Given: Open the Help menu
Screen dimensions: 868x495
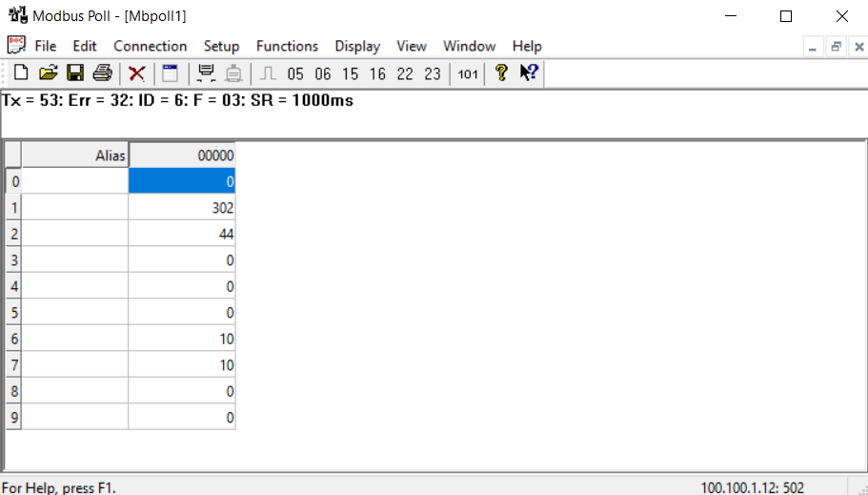Looking at the screenshot, I should coord(527,46).
